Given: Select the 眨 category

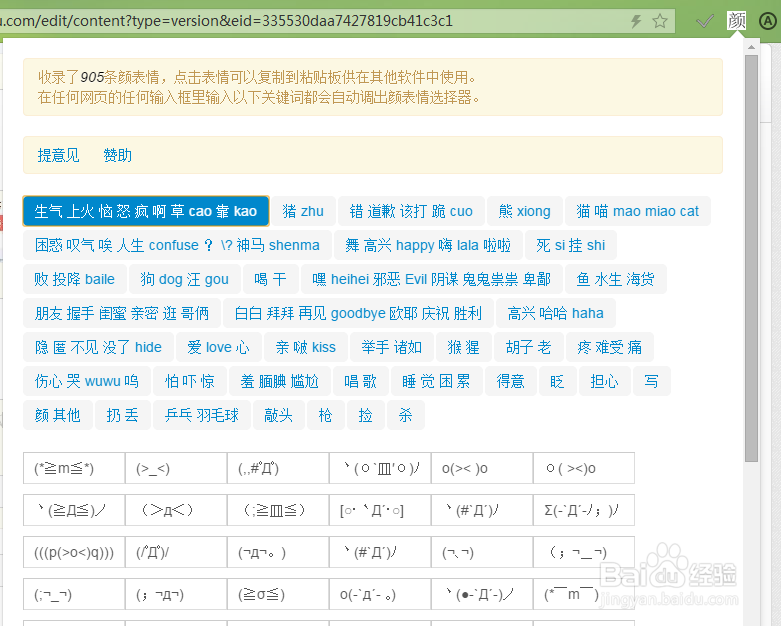Looking at the screenshot, I should click(558, 381).
